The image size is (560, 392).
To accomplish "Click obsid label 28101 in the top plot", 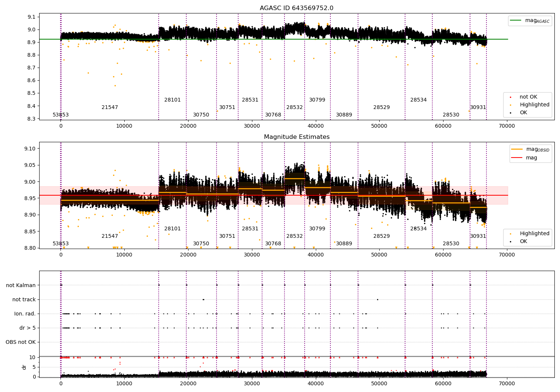I will (172, 100).
